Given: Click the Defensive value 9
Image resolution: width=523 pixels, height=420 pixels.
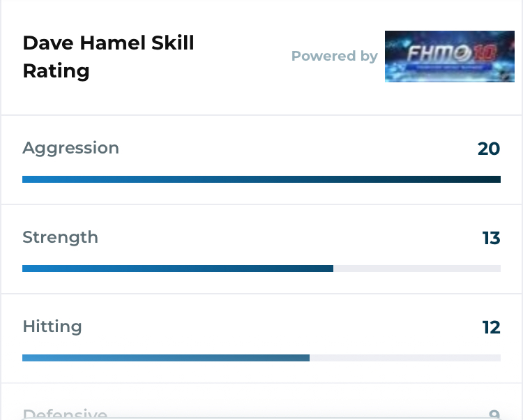Looking at the screenshot, I should click(494, 414).
